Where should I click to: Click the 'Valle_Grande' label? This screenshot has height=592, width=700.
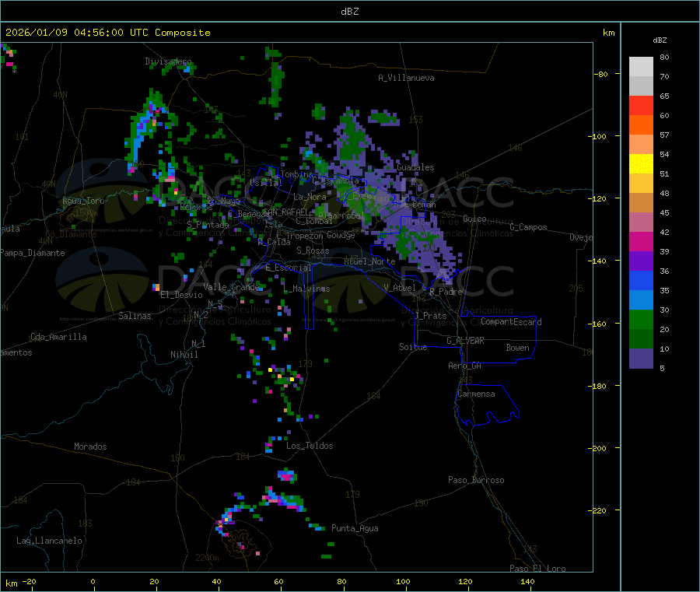[231, 286]
